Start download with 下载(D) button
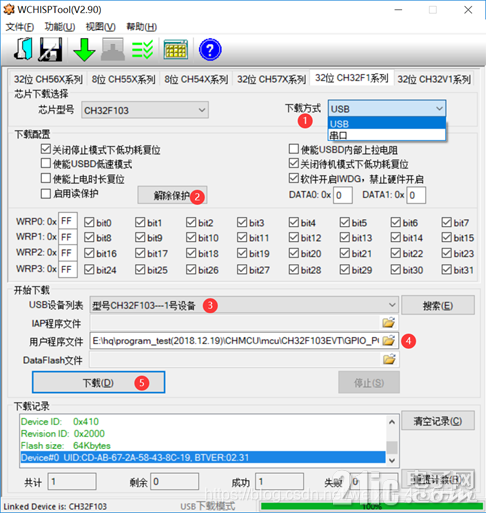This screenshot has height=513, width=486. pos(98,382)
